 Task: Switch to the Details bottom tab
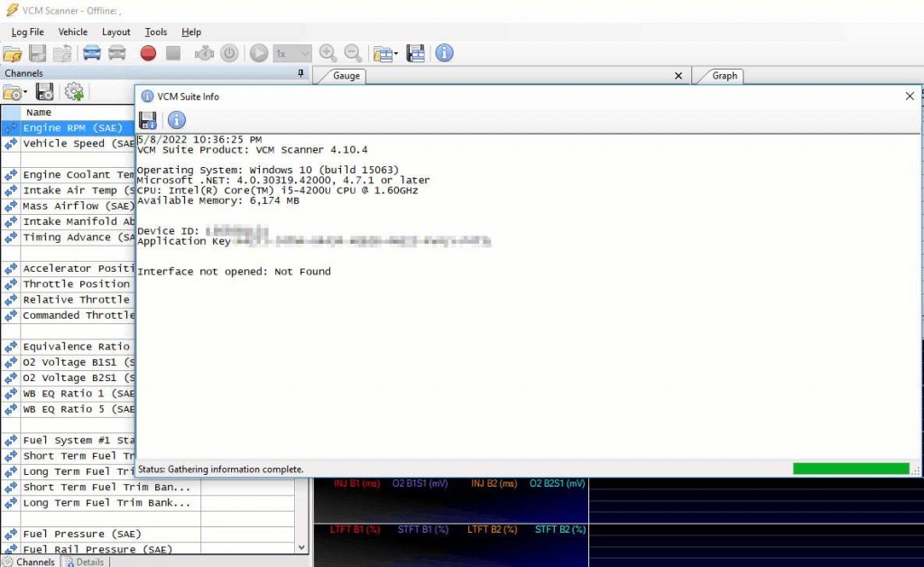tap(84, 562)
